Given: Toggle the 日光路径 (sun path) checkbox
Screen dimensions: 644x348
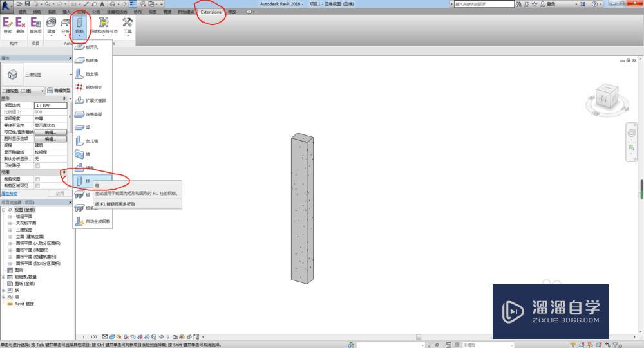Looking at the screenshot, I should (37, 165).
